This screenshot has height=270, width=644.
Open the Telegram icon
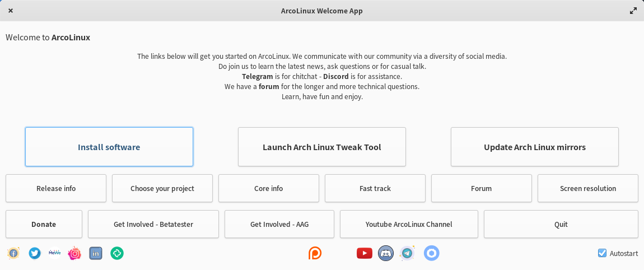(407, 253)
